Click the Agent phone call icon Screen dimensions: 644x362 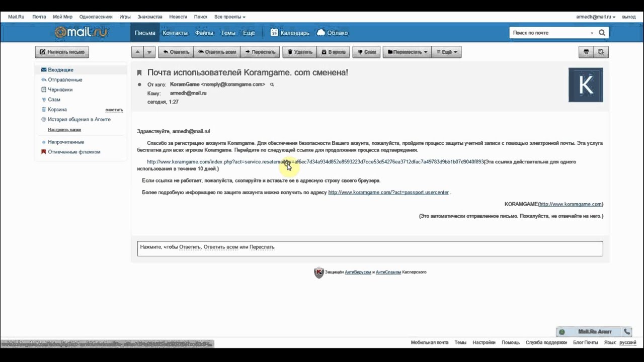pos(626,332)
